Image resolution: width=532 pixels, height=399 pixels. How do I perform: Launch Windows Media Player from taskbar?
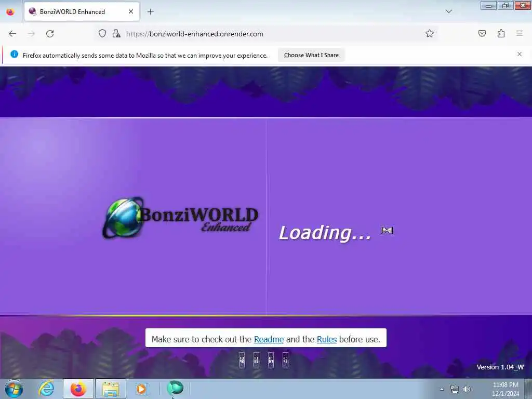pos(141,389)
